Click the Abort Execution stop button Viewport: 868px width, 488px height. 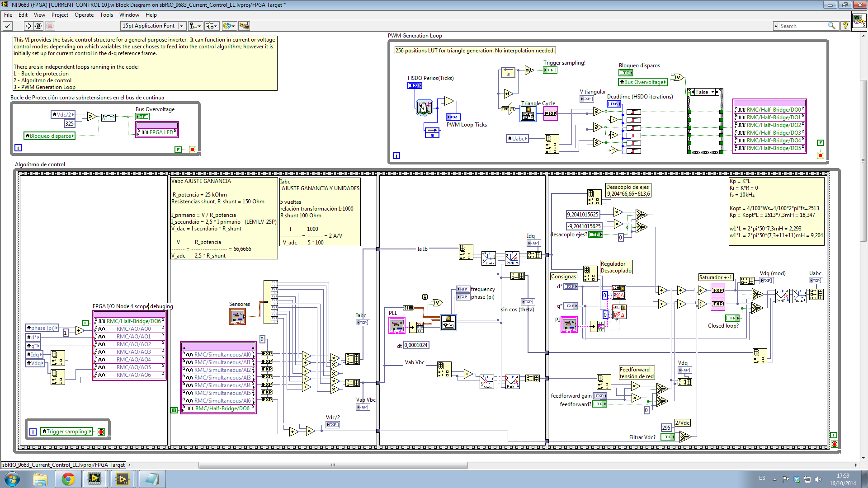coord(50,26)
